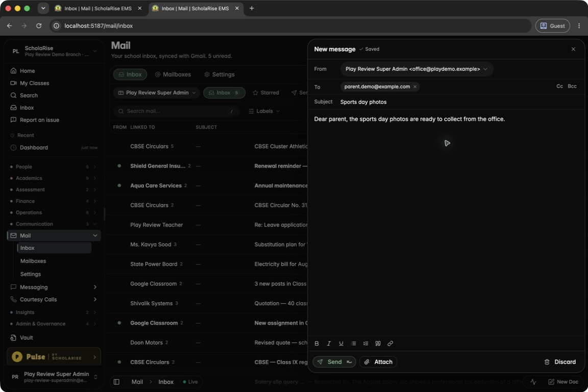
Task: Select Inbox under the Mail submenu
Action: point(54,248)
